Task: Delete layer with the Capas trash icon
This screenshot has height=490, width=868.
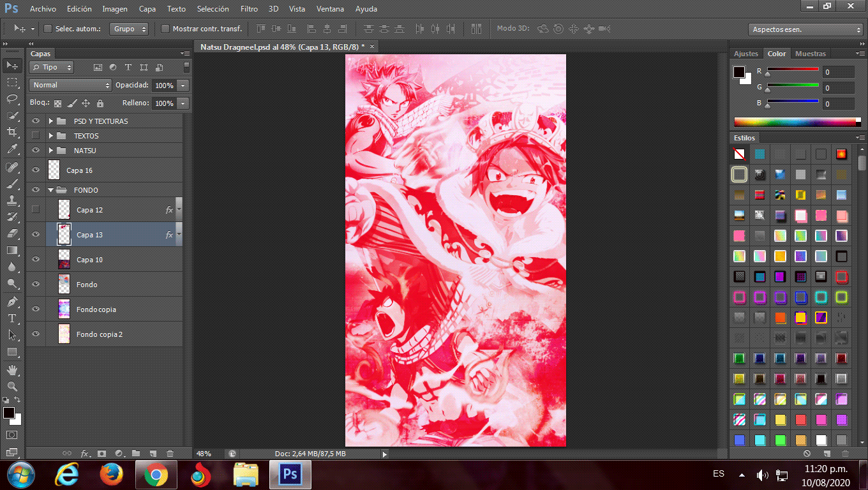Action: 170,454
